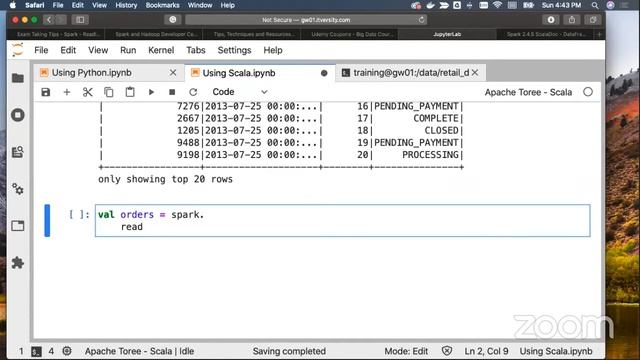Viewport: 640px width, 360px height.
Task: Click Apache Toree - Scala kernel name
Action: pyautogui.click(x=528, y=92)
